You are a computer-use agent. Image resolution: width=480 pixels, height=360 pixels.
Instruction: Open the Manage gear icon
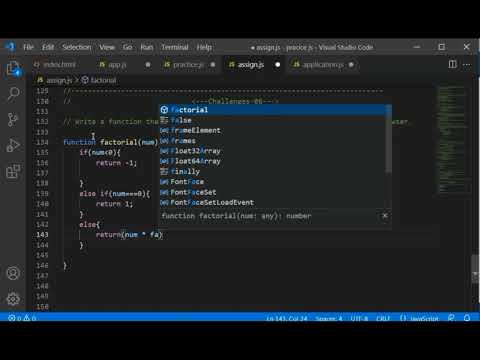13,299
